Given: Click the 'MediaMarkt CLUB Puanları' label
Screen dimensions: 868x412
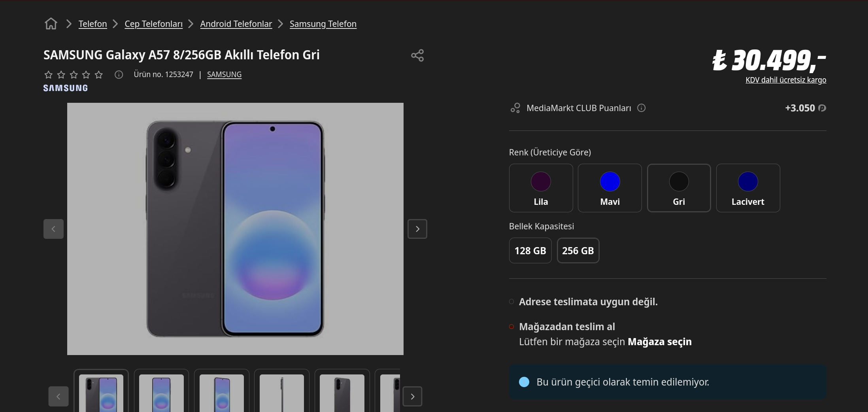Looking at the screenshot, I should coord(579,108).
